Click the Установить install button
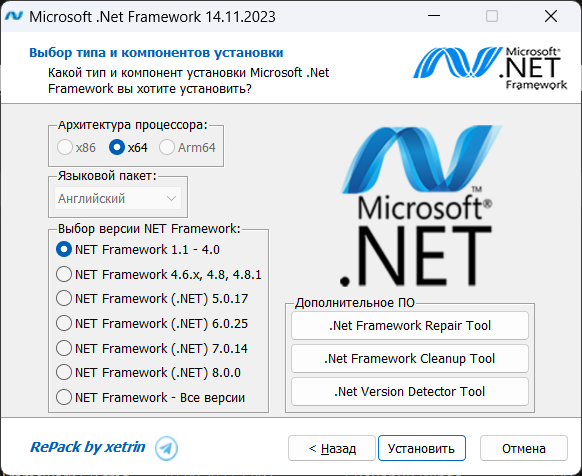Image resolution: width=582 pixels, height=476 pixels. pyautogui.click(x=422, y=448)
